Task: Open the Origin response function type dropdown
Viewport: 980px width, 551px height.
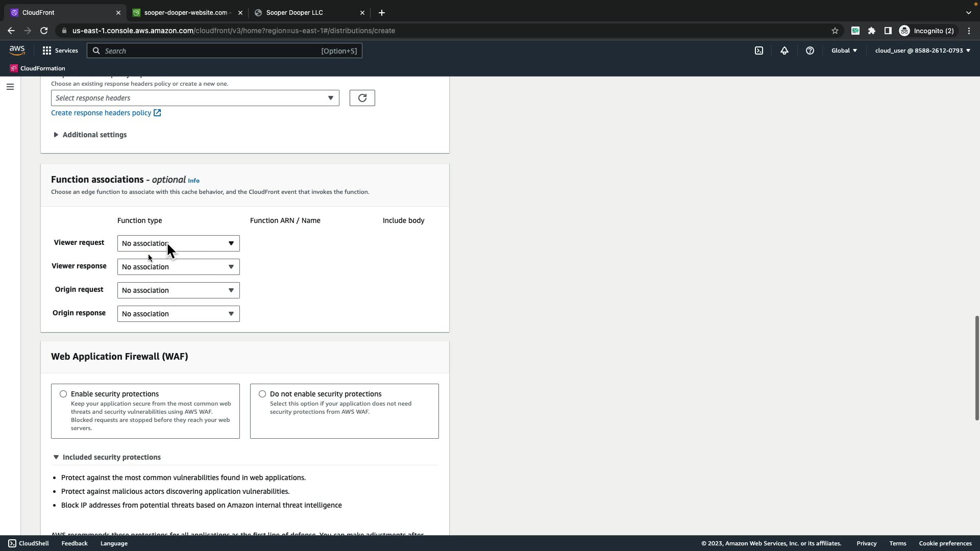Action: click(178, 314)
